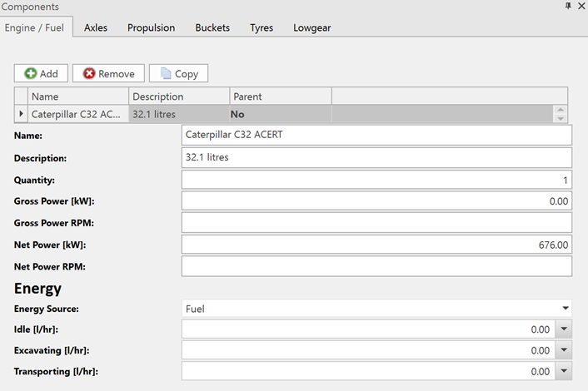Click the Transporting [l/hr] value field
Screen dimensions: 588x391
pos(368,371)
